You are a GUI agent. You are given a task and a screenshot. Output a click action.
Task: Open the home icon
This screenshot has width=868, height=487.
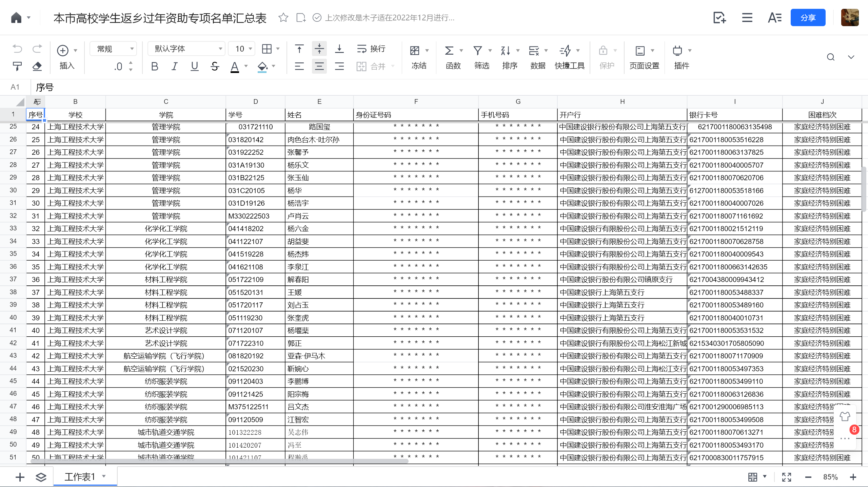coord(16,17)
